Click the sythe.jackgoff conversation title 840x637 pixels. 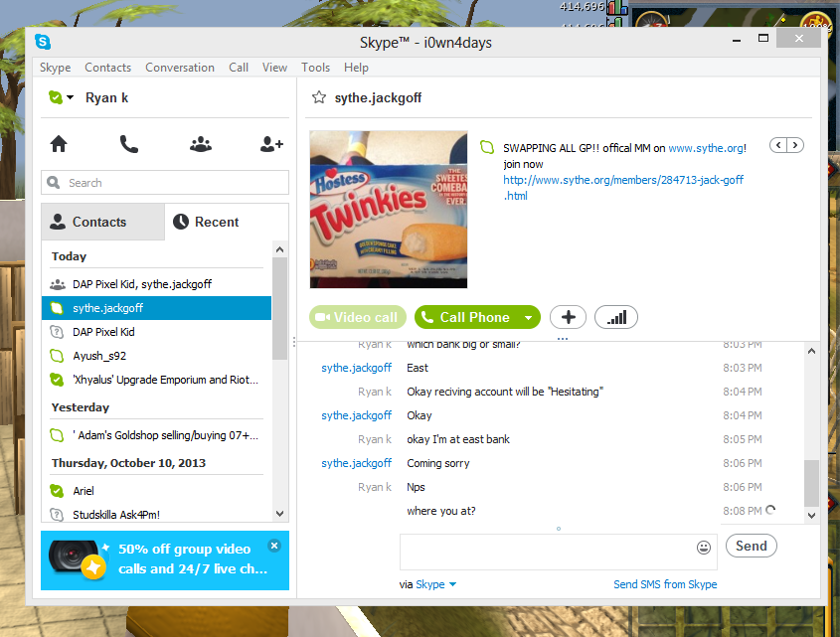tap(378, 98)
